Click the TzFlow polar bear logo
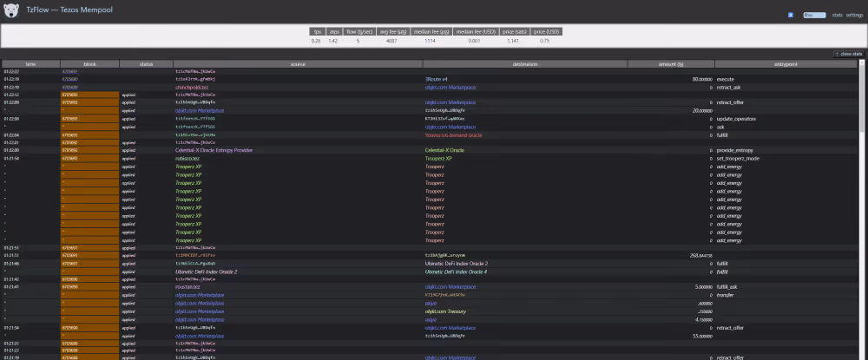The height and width of the screenshot is (360, 868). click(x=12, y=10)
